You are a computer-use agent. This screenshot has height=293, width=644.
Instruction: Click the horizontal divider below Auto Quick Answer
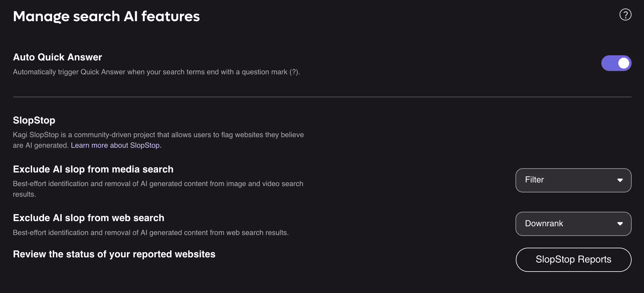322,97
